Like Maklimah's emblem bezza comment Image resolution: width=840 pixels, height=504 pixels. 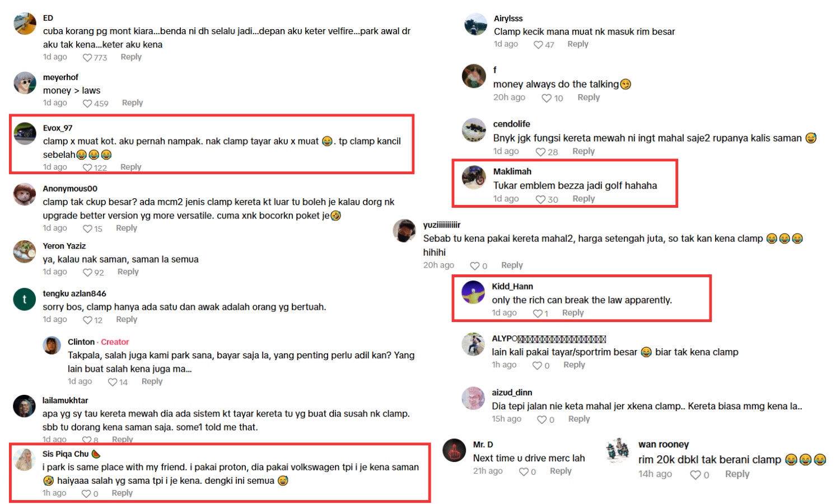[x=540, y=199]
